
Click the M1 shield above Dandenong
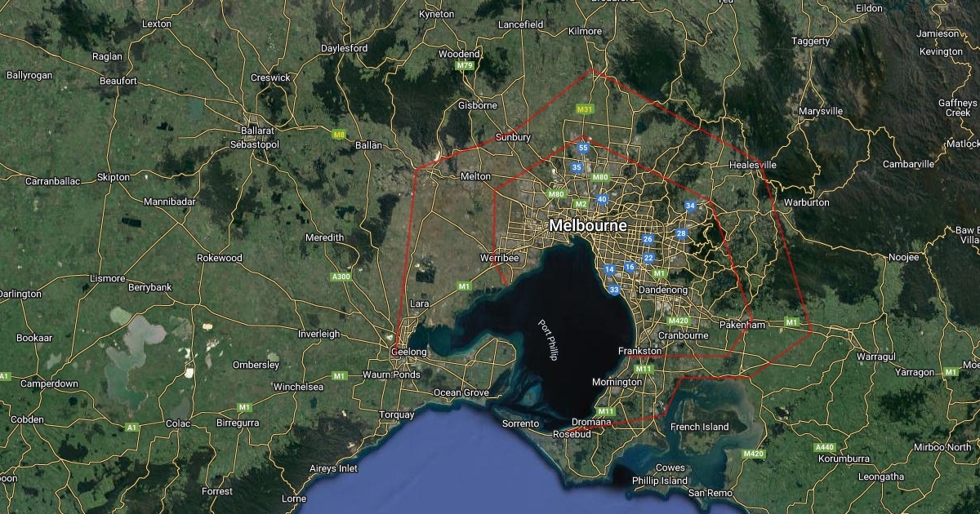click(x=660, y=273)
